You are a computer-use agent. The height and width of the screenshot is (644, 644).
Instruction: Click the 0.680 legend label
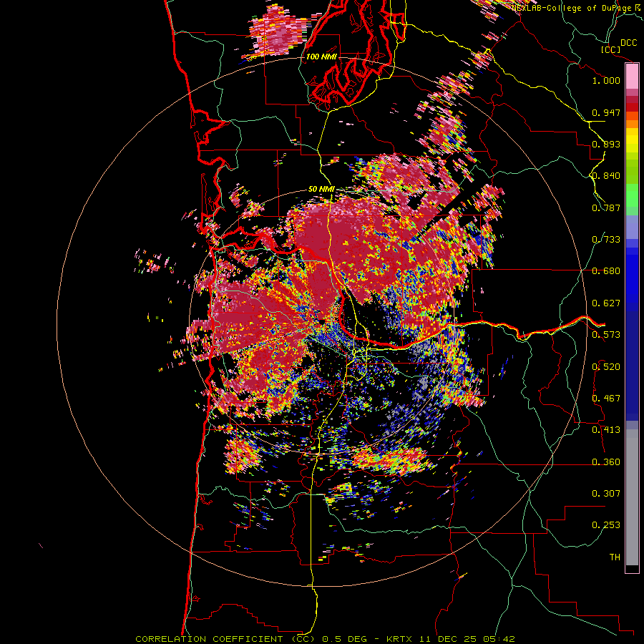pyautogui.click(x=606, y=271)
